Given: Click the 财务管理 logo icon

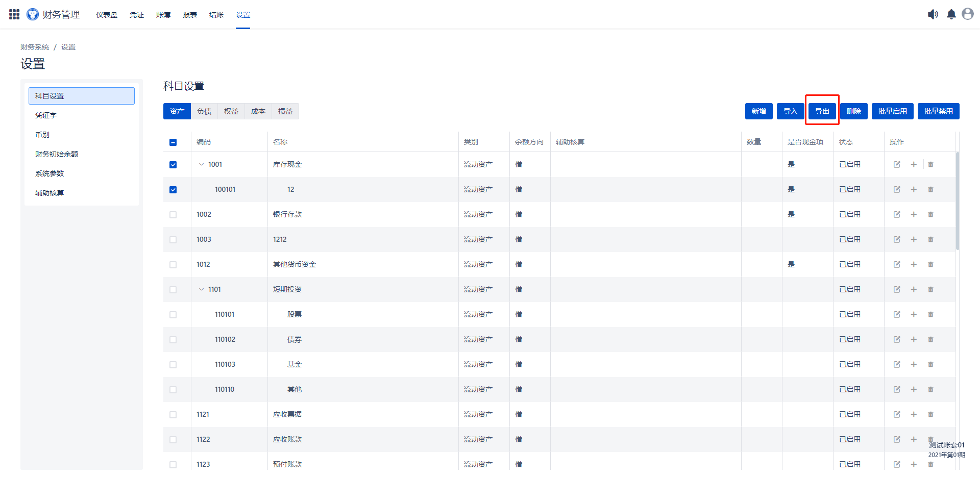Looking at the screenshot, I should pos(33,14).
